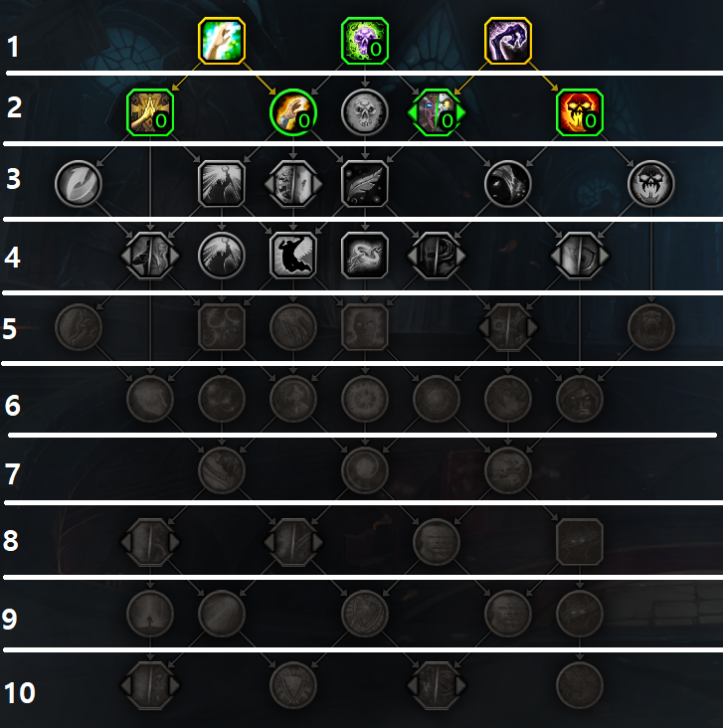Click the round light rays talent in row 4
Screen dimensions: 723x728
(222, 256)
